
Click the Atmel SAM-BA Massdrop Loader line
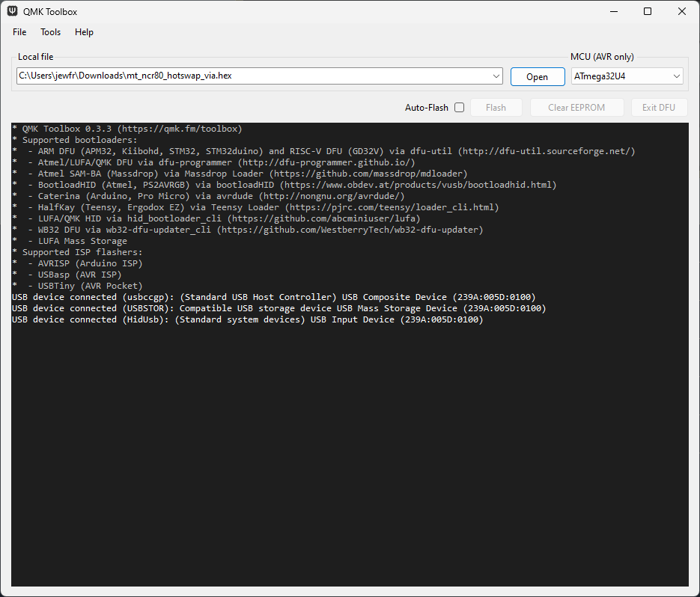pyautogui.click(x=240, y=174)
